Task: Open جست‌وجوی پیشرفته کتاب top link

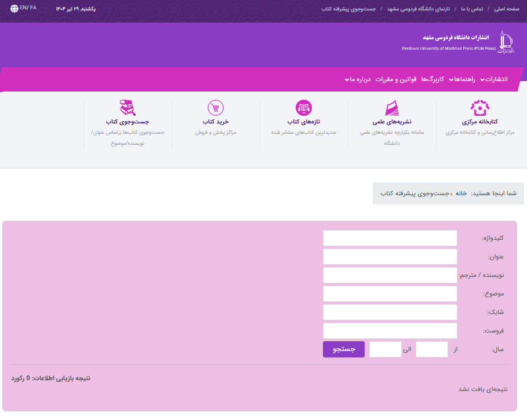Action: (348, 9)
